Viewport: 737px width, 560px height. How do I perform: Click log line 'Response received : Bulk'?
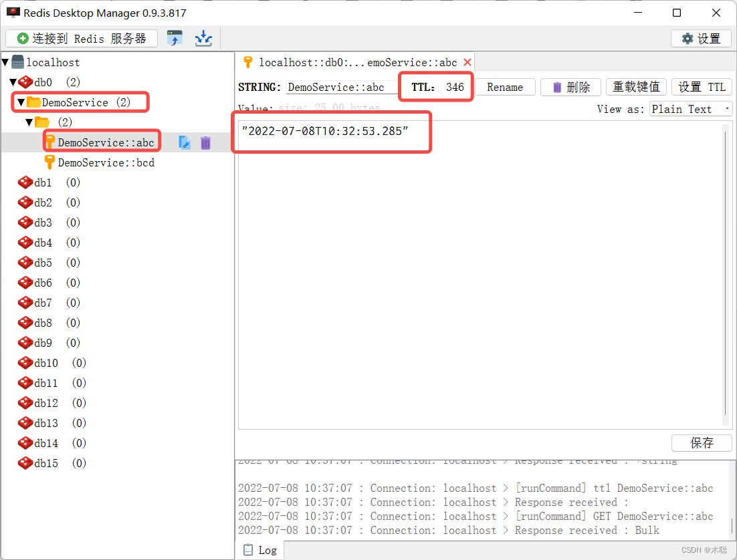[x=449, y=531]
